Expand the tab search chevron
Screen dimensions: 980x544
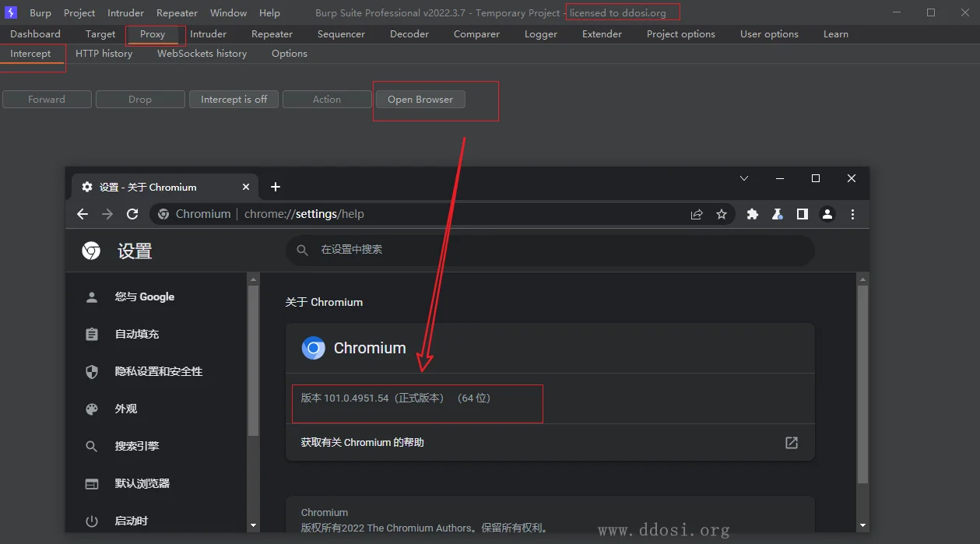click(x=744, y=178)
